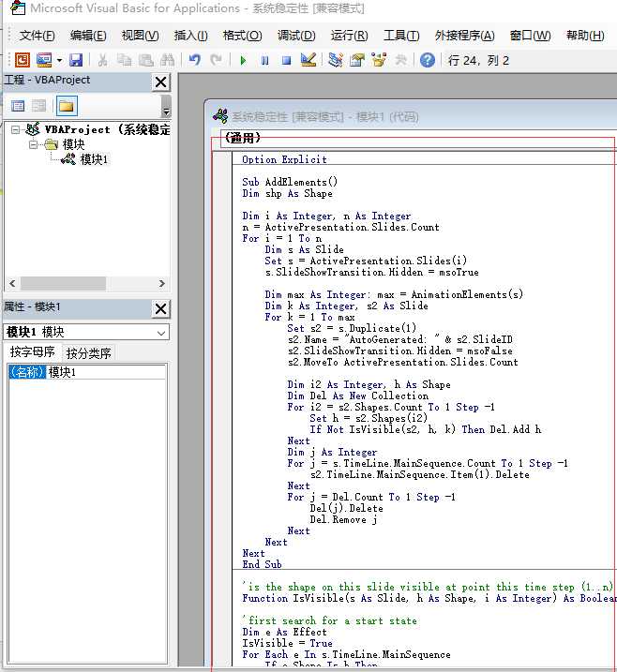
Task: Click the Sub AddElements() code line
Action: coord(290,182)
